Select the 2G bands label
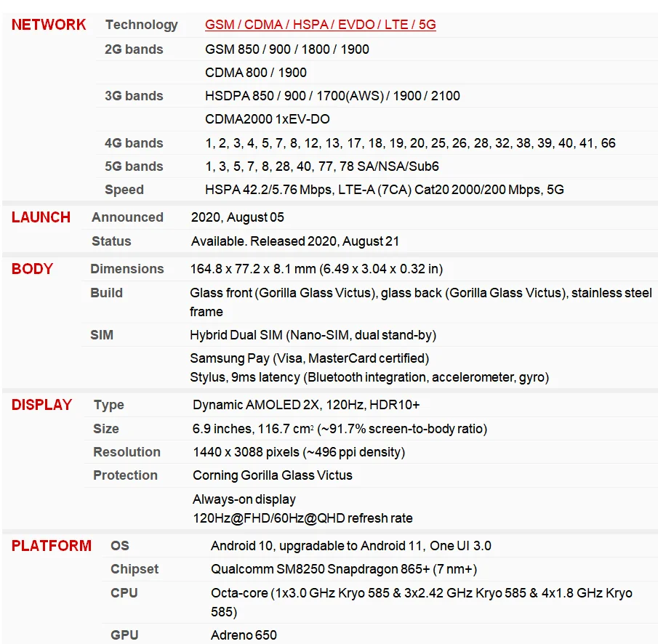 coord(134,49)
